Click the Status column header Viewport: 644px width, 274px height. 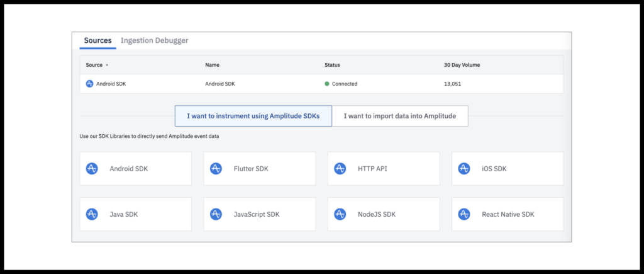click(332, 65)
